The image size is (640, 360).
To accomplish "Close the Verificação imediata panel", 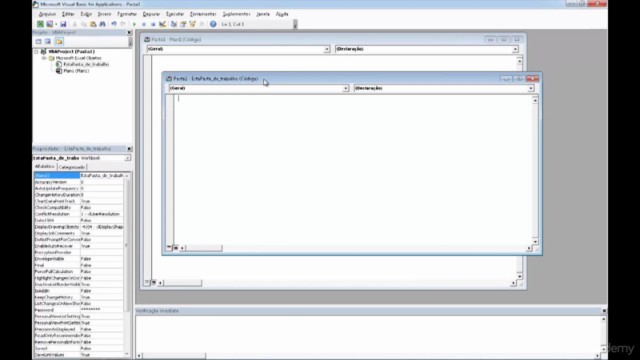I will tap(604, 311).
